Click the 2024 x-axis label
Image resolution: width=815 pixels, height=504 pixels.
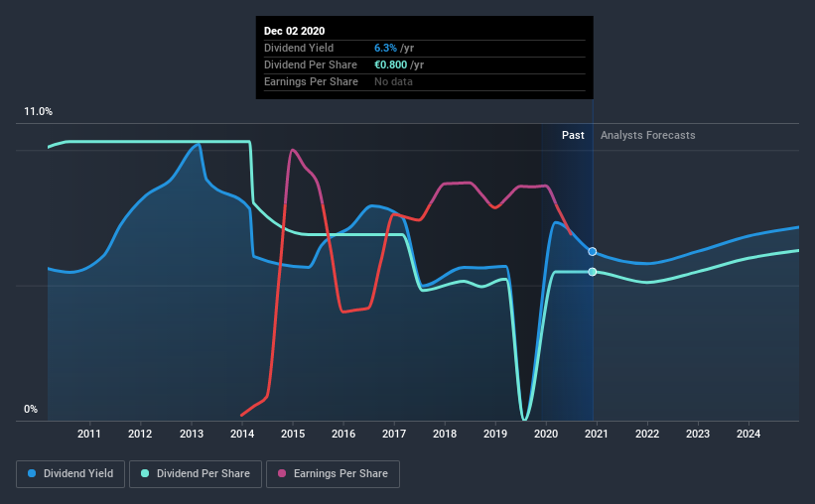(x=748, y=434)
